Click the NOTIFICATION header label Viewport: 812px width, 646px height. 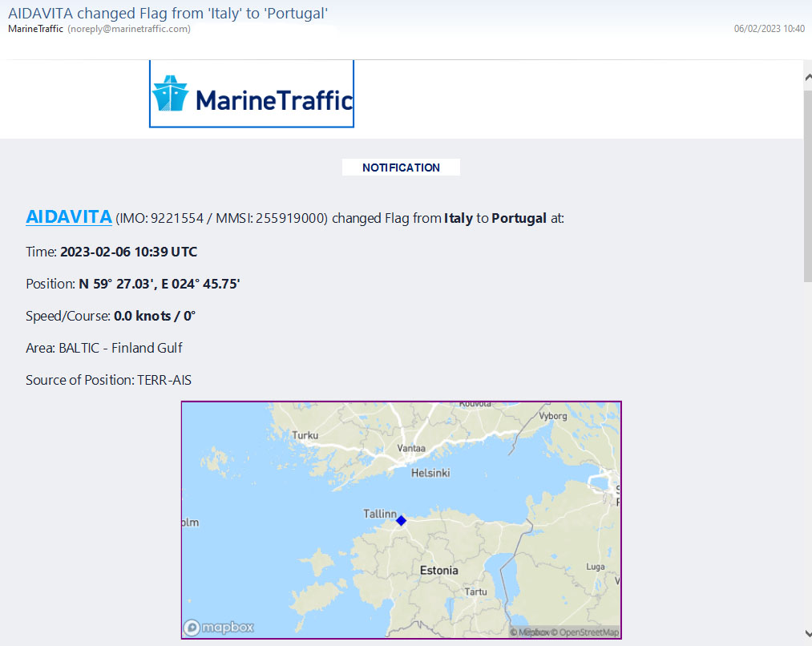coord(401,168)
